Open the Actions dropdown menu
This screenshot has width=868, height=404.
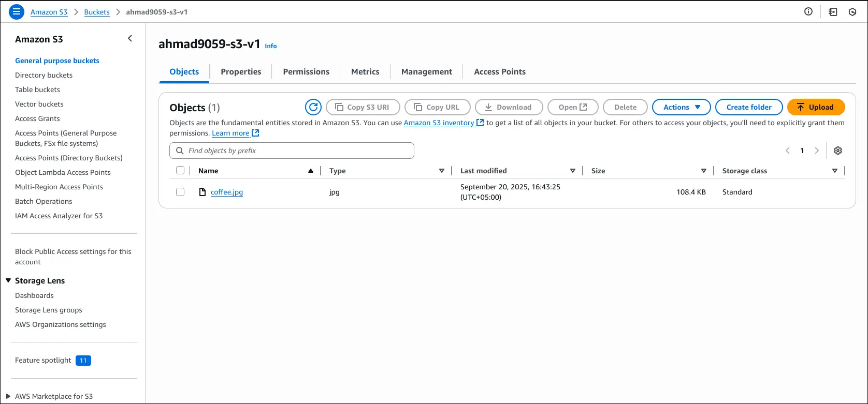point(682,107)
